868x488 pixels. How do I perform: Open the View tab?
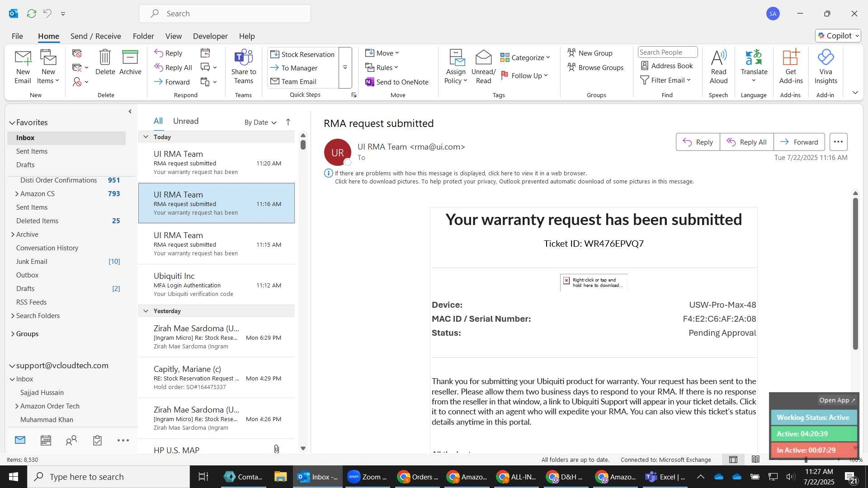coord(173,36)
